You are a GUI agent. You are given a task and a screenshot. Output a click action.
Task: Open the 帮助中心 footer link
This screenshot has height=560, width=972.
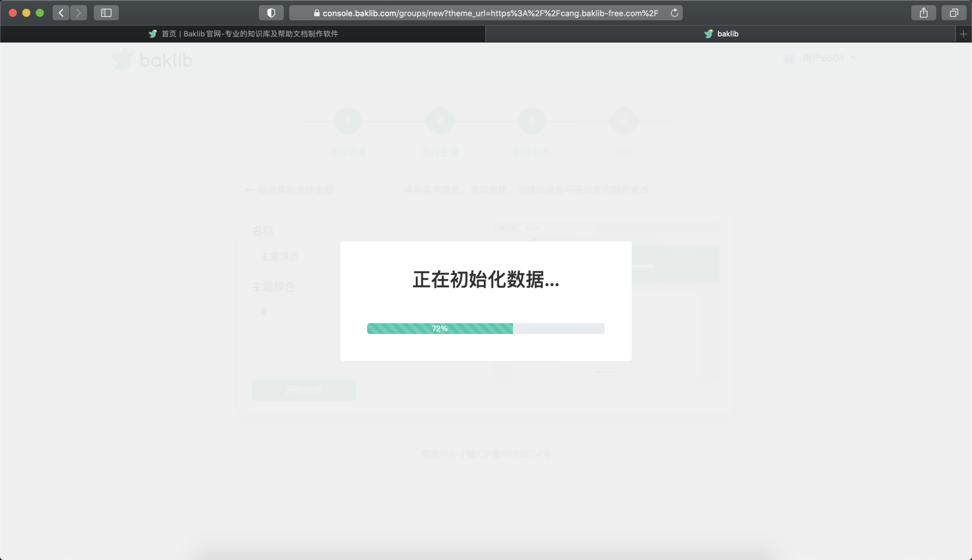coord(439,454)
